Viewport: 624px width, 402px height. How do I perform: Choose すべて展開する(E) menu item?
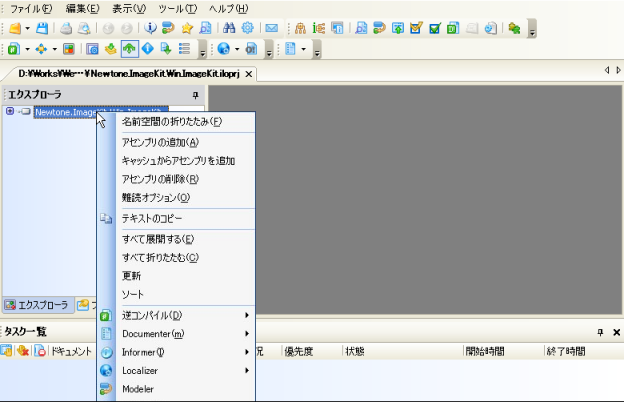pos(176,239)
